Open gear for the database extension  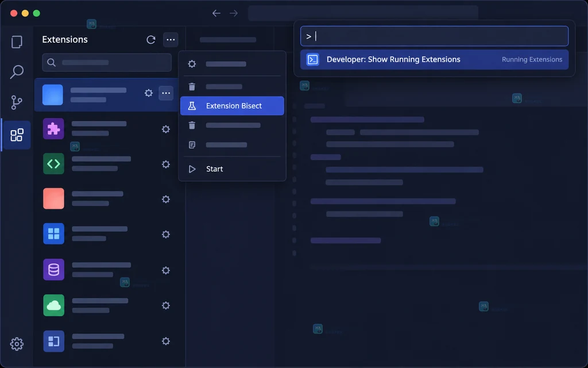pos(166,270)
